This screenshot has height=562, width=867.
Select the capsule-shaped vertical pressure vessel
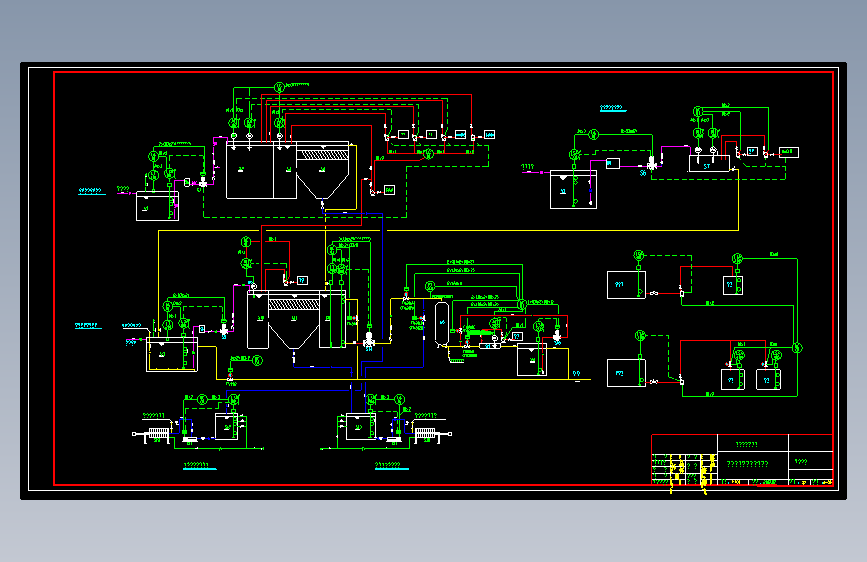pos(442,325)
